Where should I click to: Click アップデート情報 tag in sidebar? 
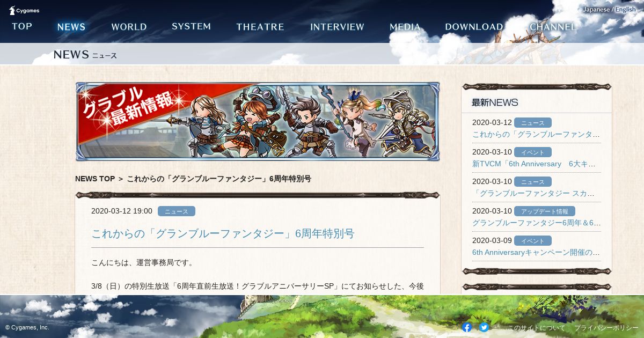tap(545, 211)
